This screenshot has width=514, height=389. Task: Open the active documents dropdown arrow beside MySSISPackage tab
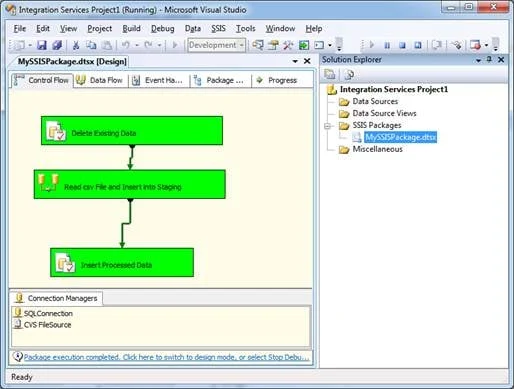tap(295, 61)
